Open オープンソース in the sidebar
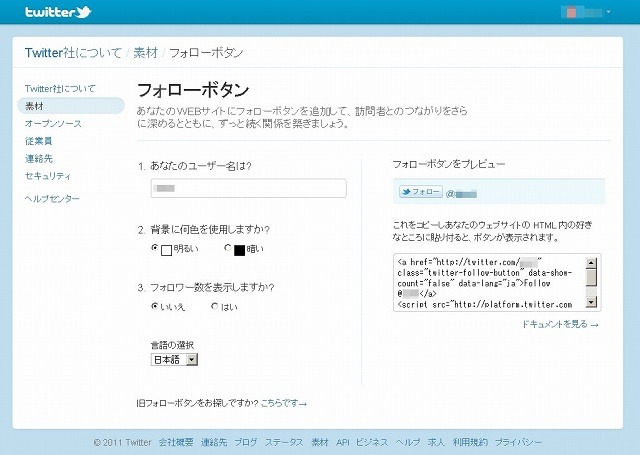 53,124
